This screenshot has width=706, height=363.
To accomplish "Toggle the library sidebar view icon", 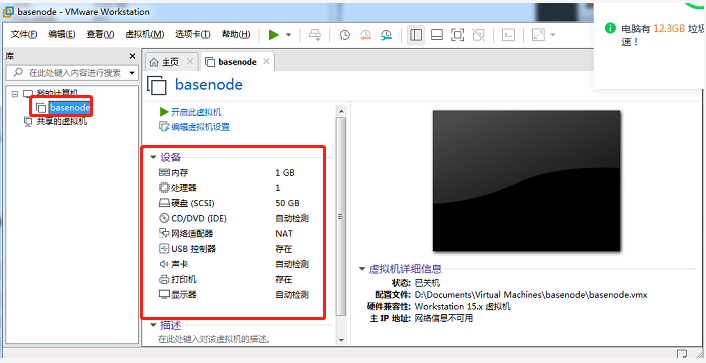I will (416, 35).
